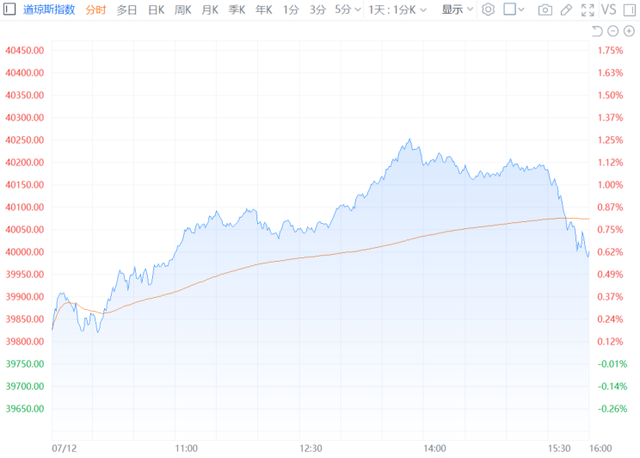Zoom out chart with minus icon
Viewport: 640px width, 458px height.
tap(613, 32)
